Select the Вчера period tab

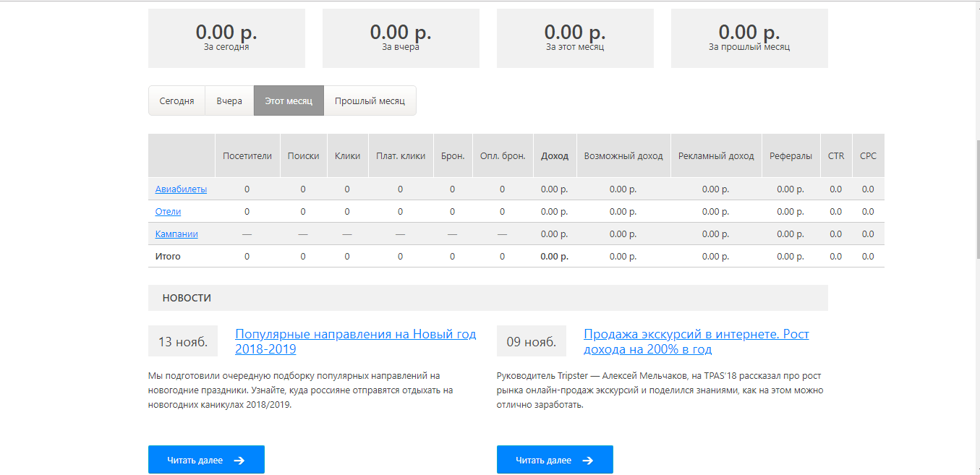229,101
